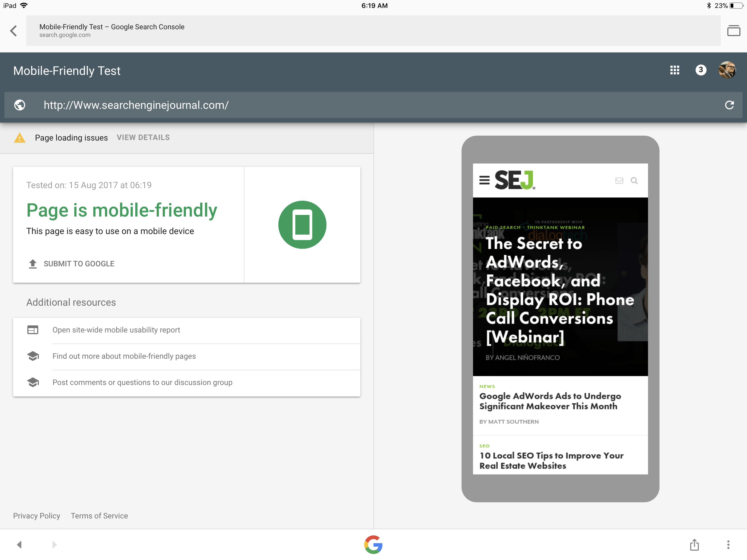The width and height of the screenshot is (747, 560).
Task: Open the Google apps grid
Action: [674, 70]
